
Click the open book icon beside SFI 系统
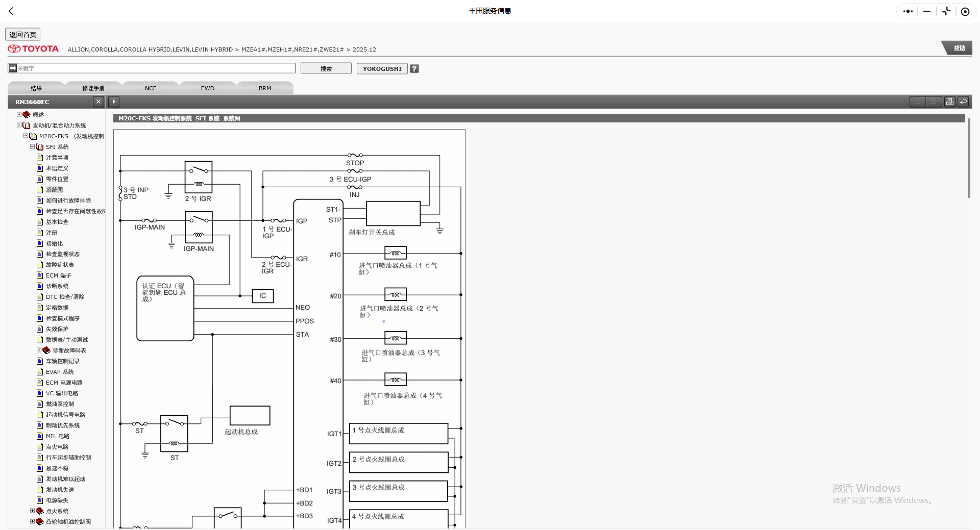pyautogui.click(x=40, y=147)
